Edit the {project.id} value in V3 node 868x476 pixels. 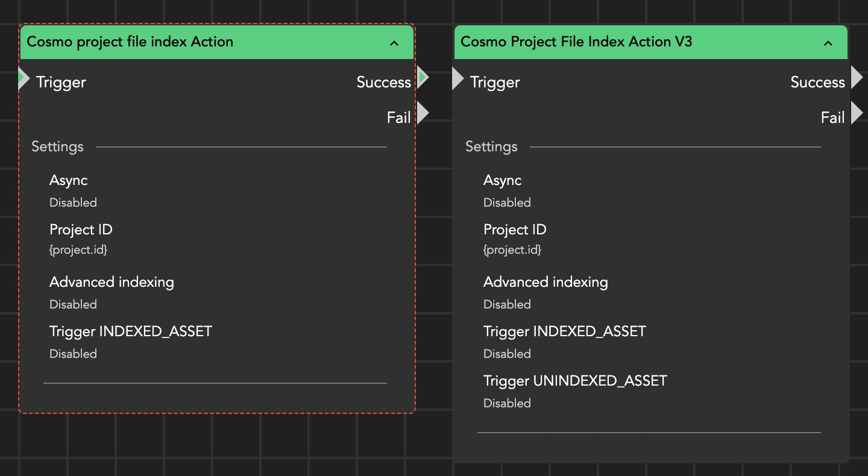pos(512,249)
